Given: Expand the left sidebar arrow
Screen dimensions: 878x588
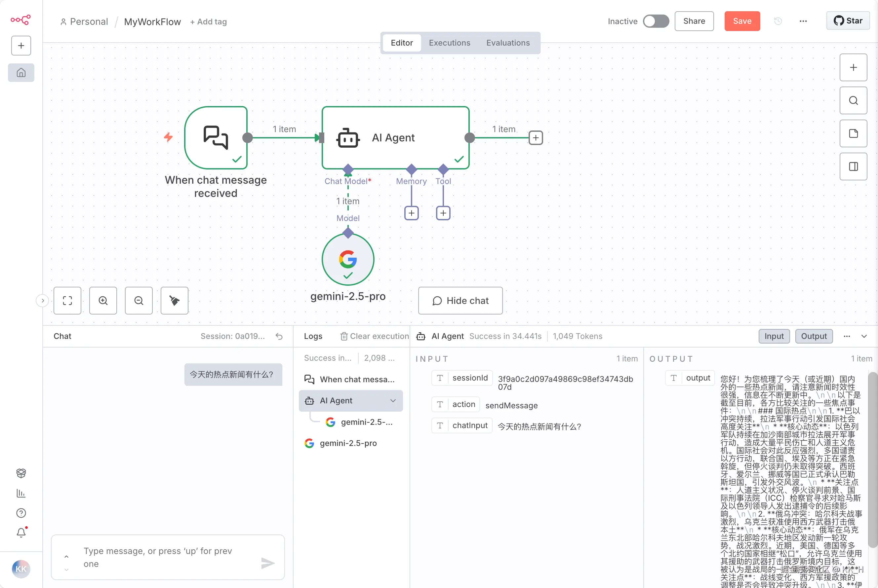Looking at the screenshot, I should click(x=42, y=300).
